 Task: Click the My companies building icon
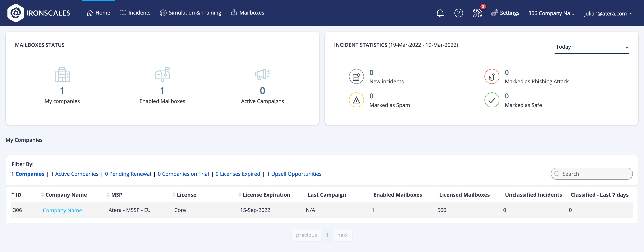tap(62, 75)
